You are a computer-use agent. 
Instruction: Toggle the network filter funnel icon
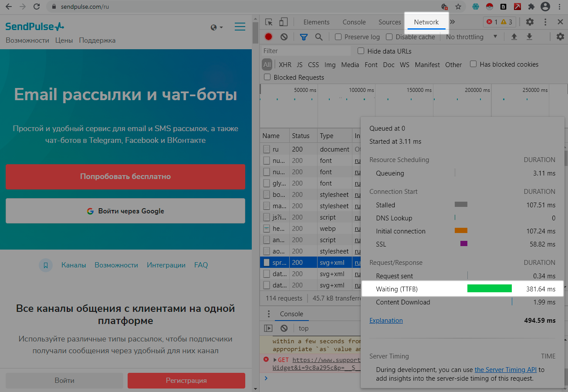304,37
